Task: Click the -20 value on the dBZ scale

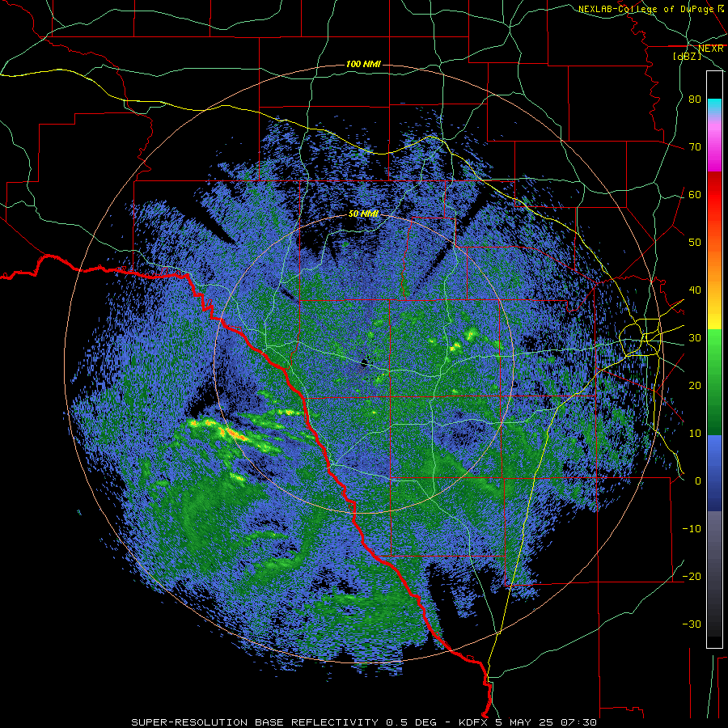Action: point(692,576)
